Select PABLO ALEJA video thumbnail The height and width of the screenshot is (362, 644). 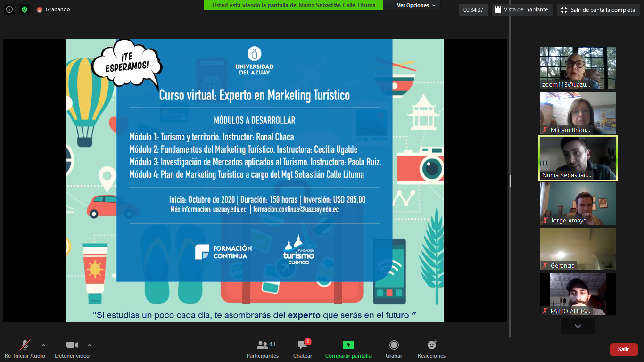tap(578, 294)
